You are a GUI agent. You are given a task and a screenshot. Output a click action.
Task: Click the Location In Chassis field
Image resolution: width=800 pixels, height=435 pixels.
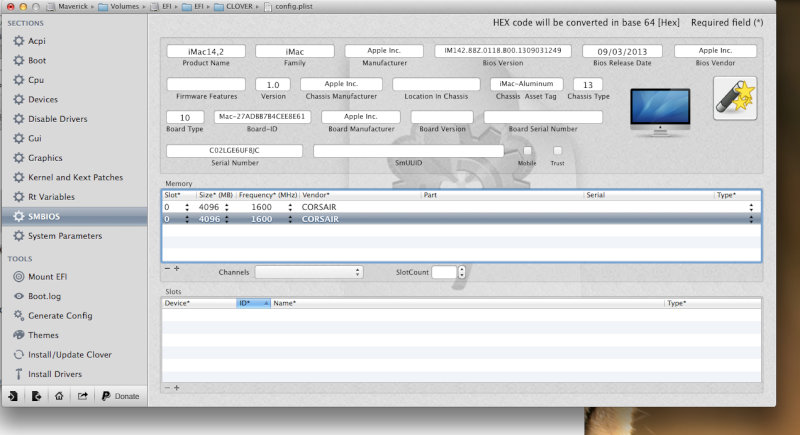[x=436, y=84]
